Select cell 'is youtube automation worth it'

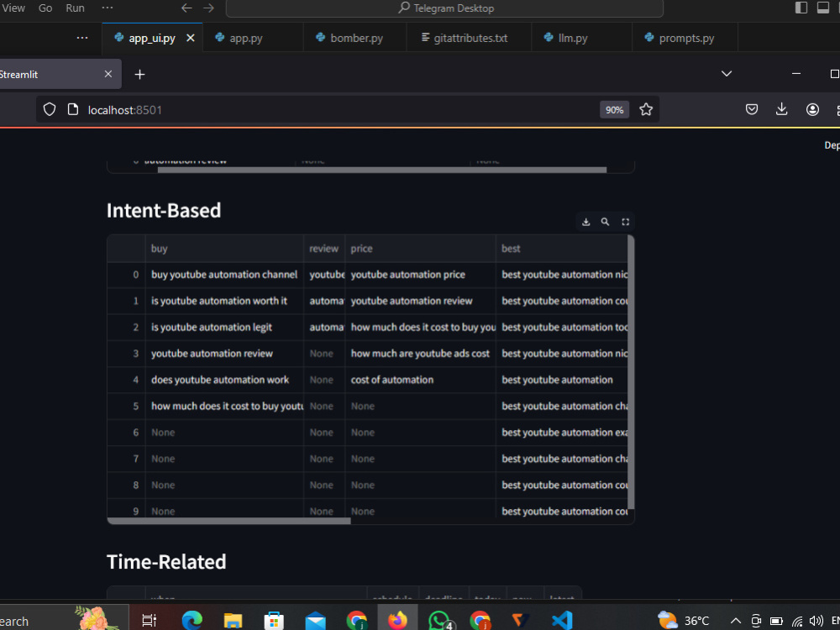point(224,301)
